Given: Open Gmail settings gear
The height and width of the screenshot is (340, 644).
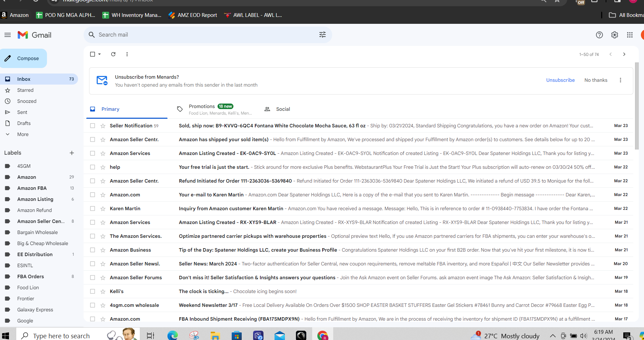Looking at the screenshot, I should pos(615,35).
